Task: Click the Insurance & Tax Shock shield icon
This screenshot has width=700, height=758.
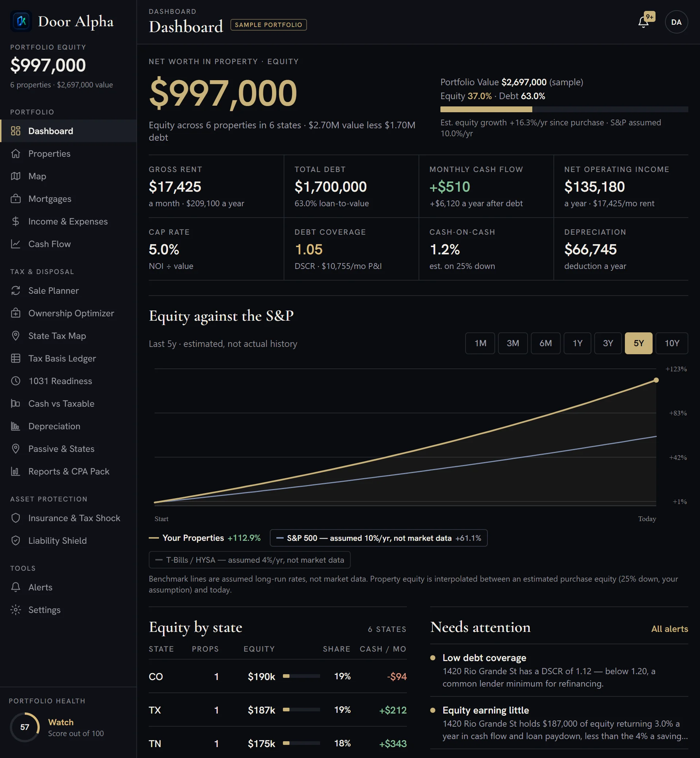Action: tap(16, 518)
